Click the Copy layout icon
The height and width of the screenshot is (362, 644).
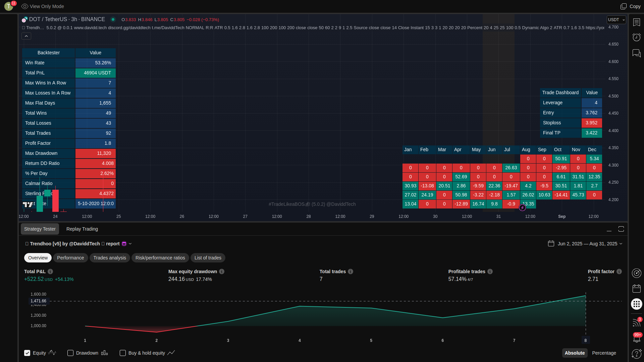tap(624, 6)
